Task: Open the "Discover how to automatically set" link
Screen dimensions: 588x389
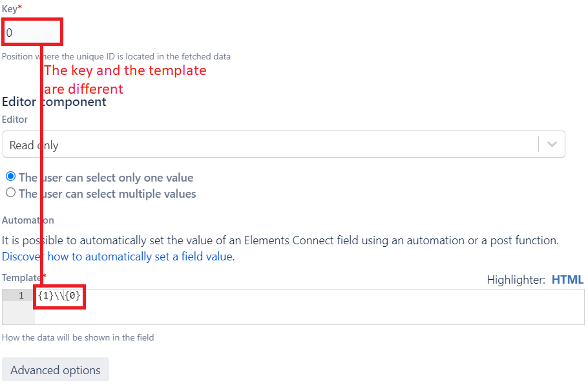Action: pos(118,257)
